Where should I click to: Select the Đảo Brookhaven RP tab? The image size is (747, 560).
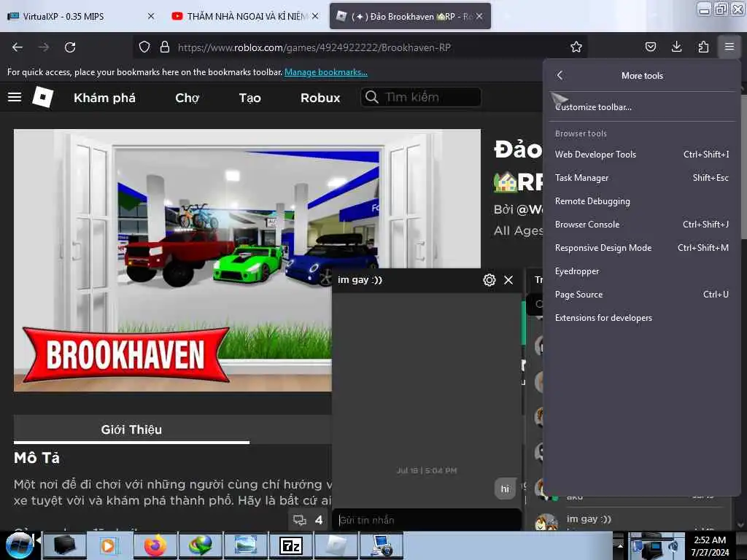coord(410,16)
